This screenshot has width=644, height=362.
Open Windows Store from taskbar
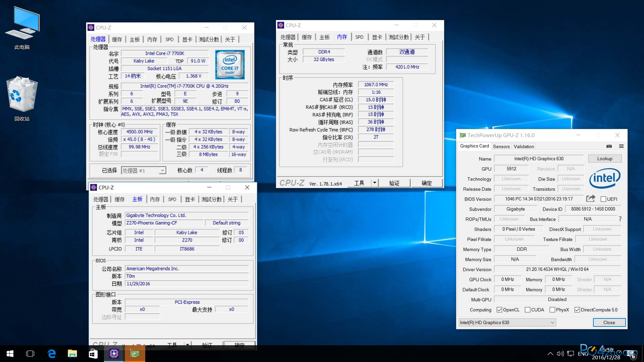coord(93,354)
